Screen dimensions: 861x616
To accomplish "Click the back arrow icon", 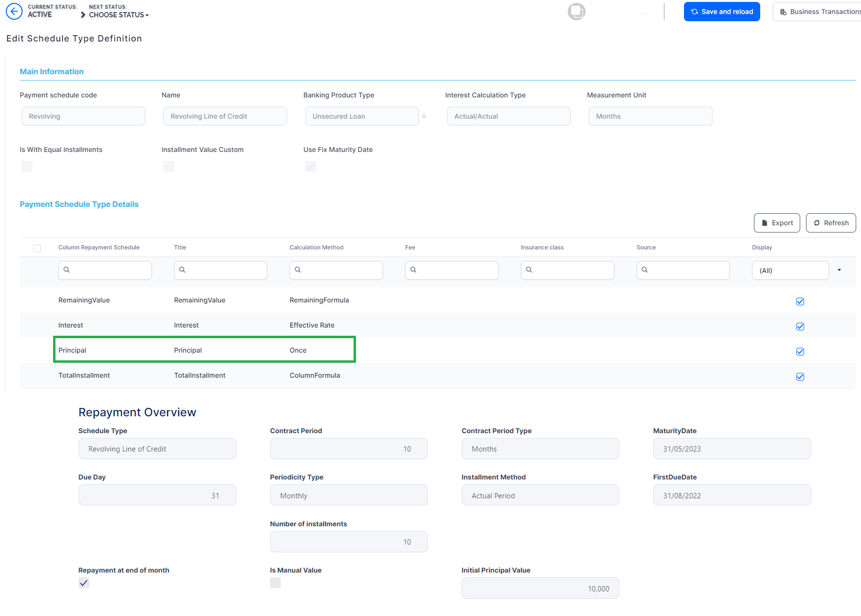I will [x=14, y=11].
